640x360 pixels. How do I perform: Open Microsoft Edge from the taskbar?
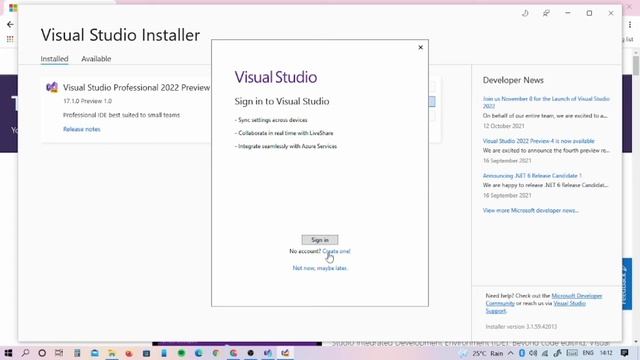(x=199, y=353)
